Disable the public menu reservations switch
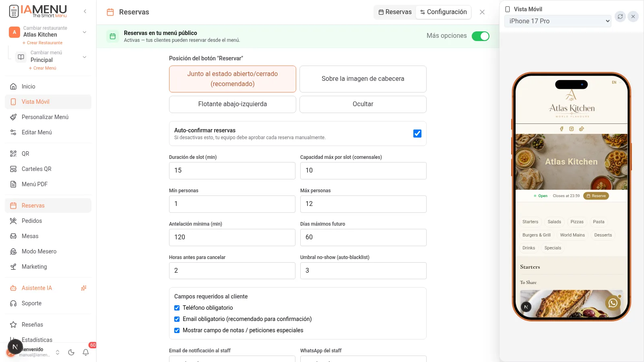Image resolution: width=644 pixels, height=362 pixels. coord(481,36)
